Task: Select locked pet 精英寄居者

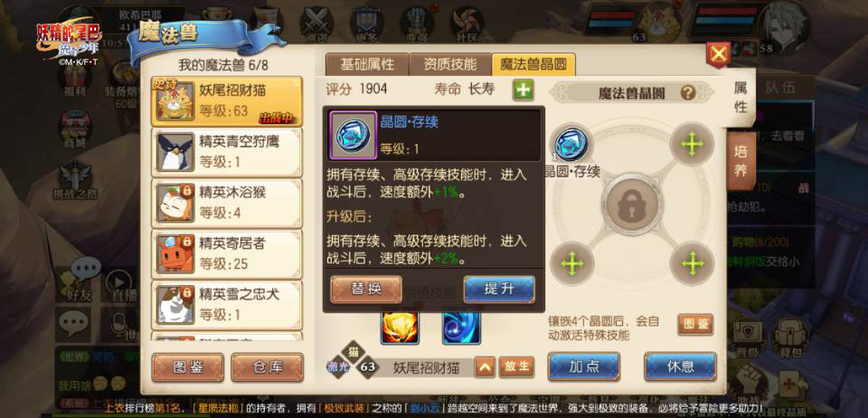Action: pyautogui.click(x=227, y=254)
